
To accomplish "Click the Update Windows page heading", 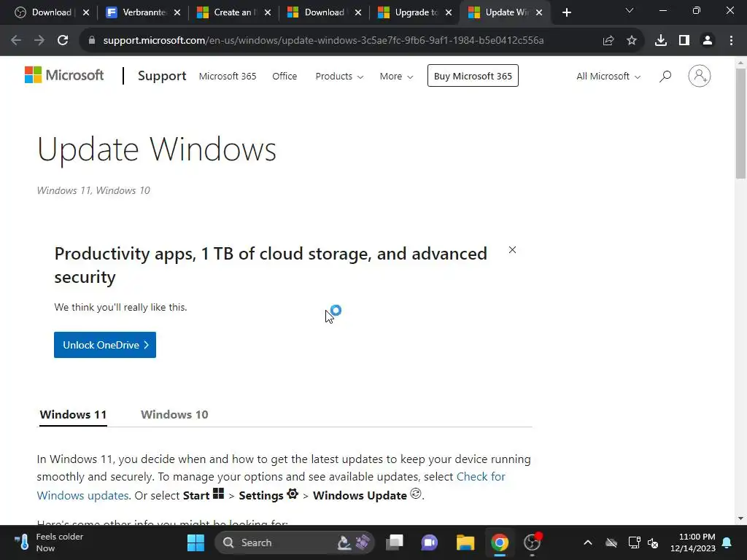I will pos(157,149).
